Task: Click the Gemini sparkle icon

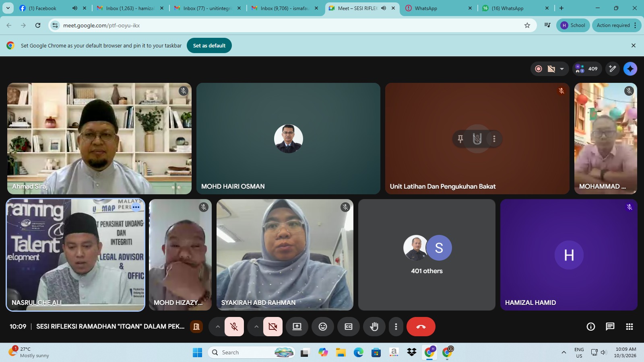Action: [630, 69]
